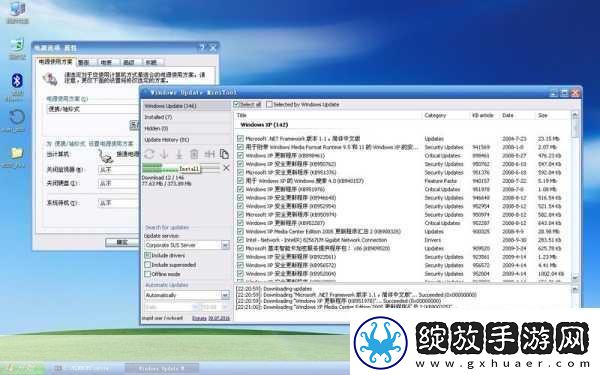
Task: Click the Install updates toolbar icon
Action: click(x=179, y=154)
